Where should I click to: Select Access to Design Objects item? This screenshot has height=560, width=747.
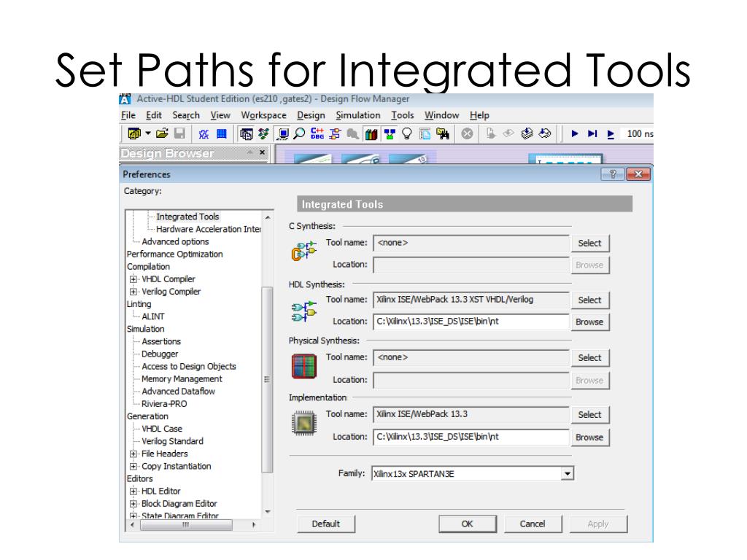(189, 366)
